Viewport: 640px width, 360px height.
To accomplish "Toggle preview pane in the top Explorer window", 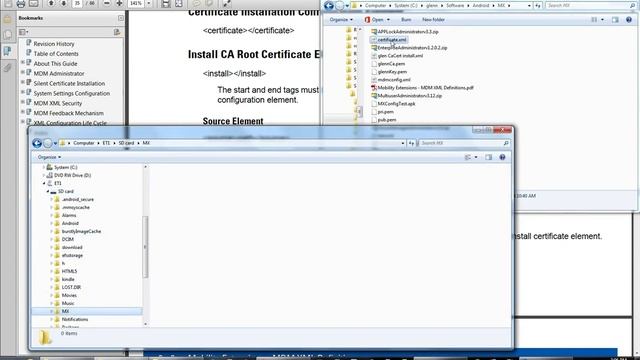I will 615,20.
